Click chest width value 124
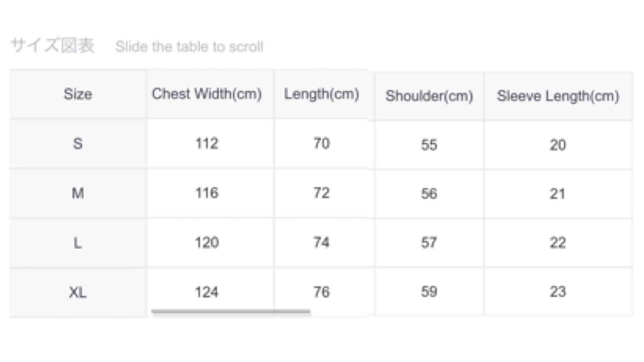Screen dimensions: 644x362 coord(207,292)
